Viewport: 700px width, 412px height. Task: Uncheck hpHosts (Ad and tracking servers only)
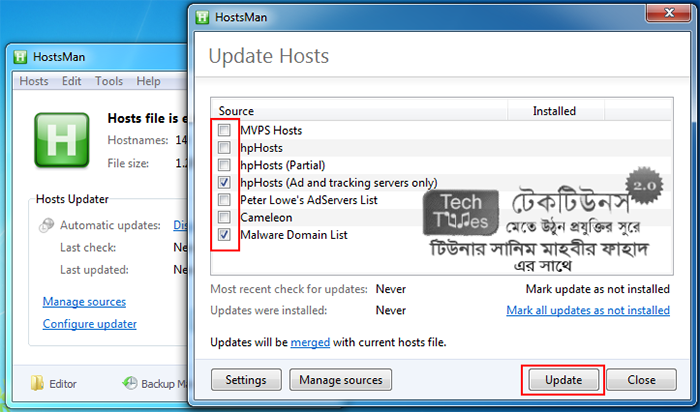(224, 182)
